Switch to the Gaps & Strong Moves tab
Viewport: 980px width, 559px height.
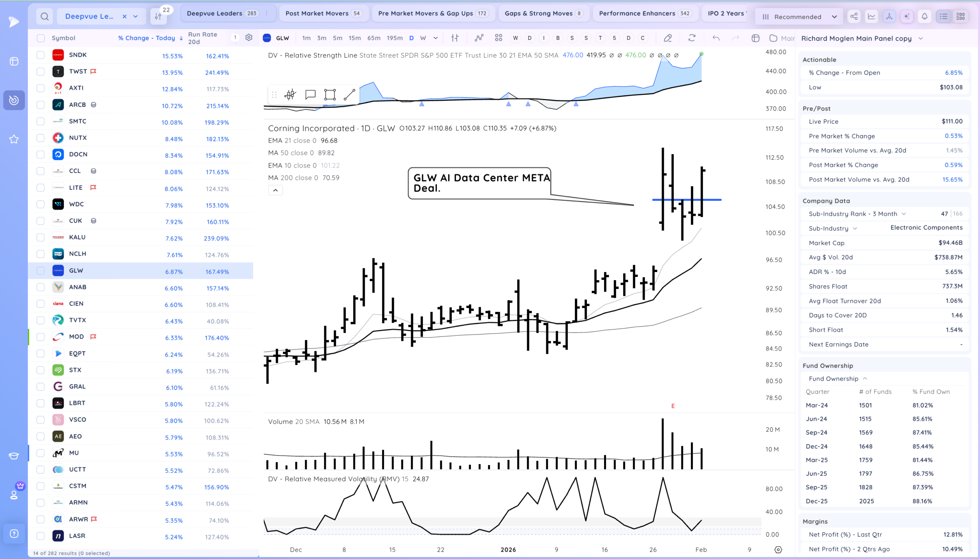[544, 13]
